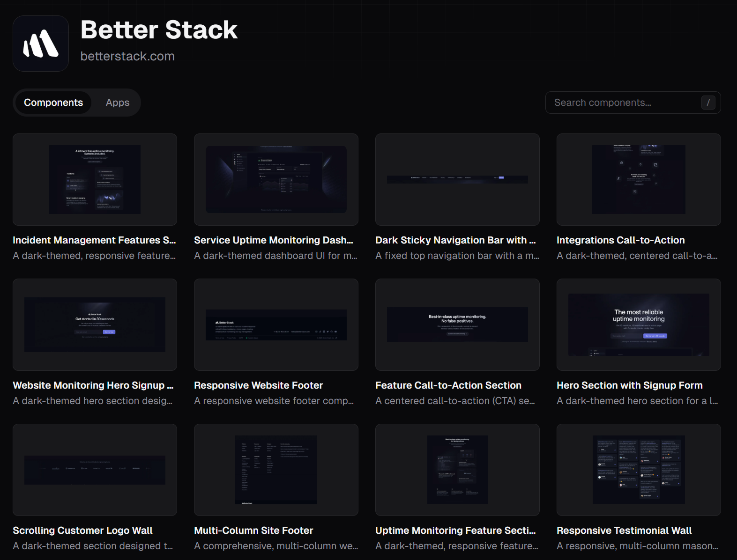Click 'A fixed top navigation bar' description
737x560 pixels.
[x=457, y=256]
